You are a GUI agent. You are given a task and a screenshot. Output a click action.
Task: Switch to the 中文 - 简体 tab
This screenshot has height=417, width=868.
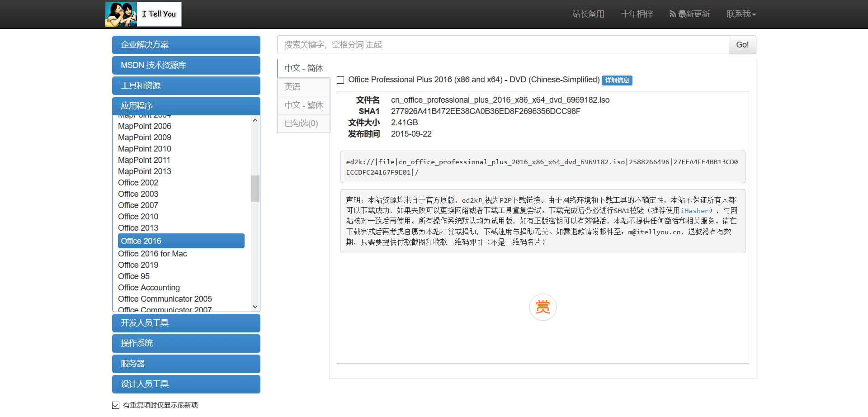[304, 68]
